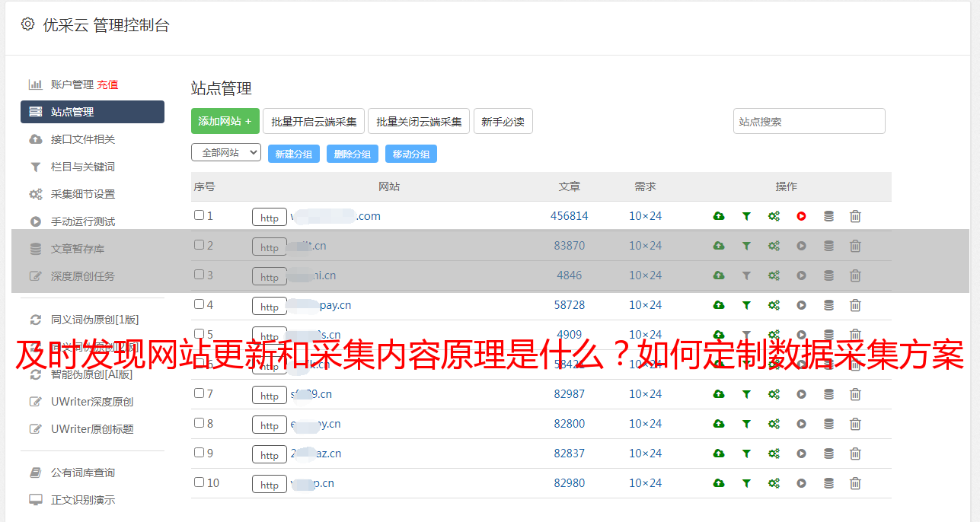Image resolution: width=980 pixels, height=522 pixels.
Task: Click the red play icon in row 1
Action: [801, 216]
